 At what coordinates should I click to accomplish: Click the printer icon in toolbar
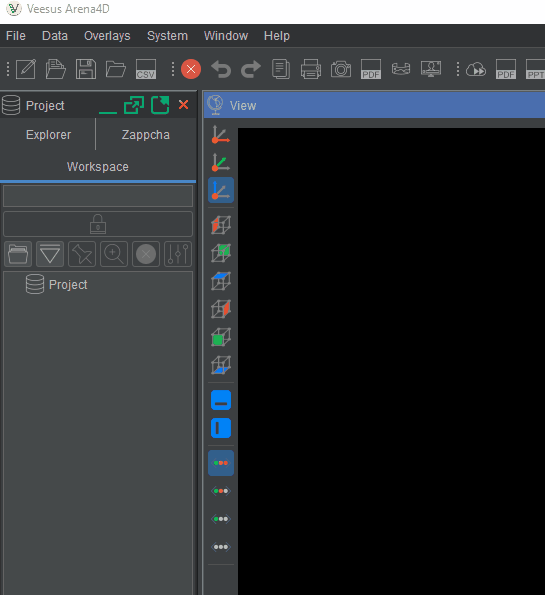(311, 69)
